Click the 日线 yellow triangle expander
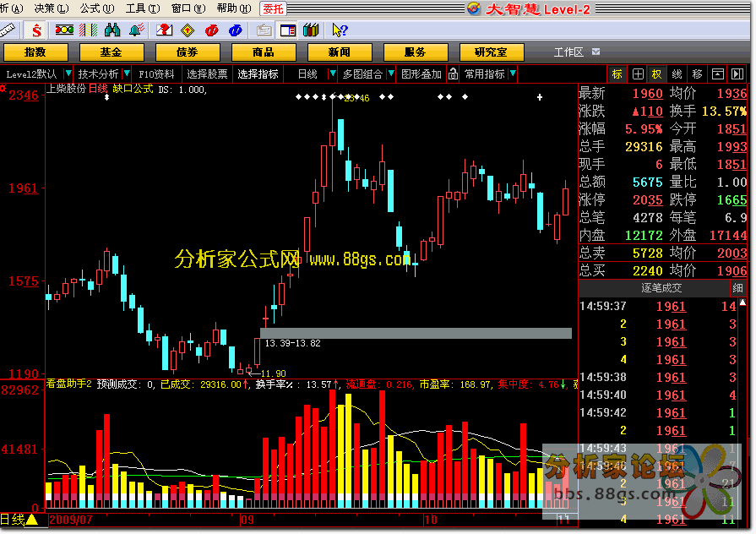The image size is (756, 534). (x=32, y=520)
